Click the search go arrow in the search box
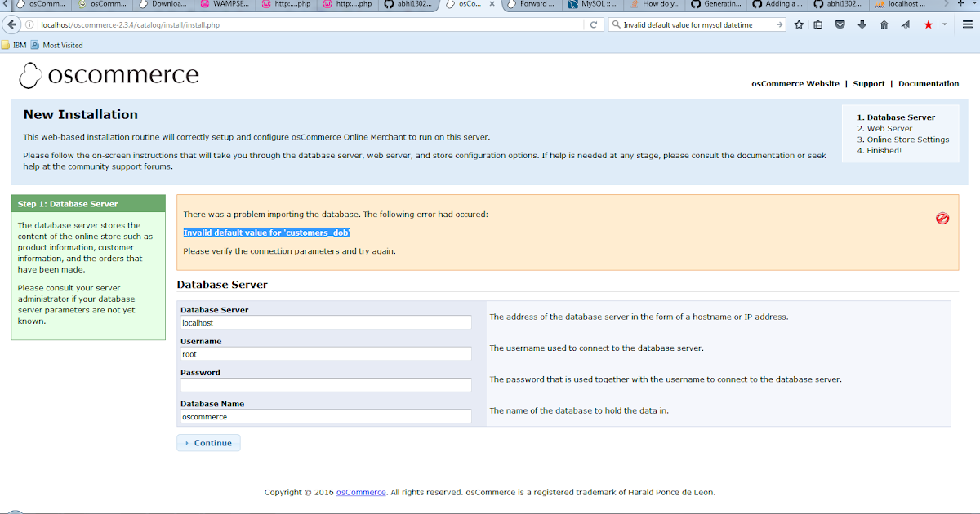This screenshot has height=514, width=980. [780, 25]
